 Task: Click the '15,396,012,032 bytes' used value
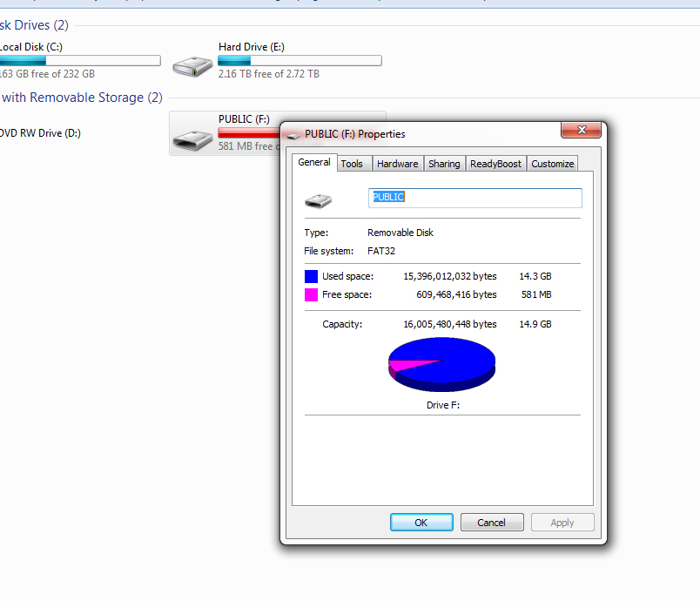pos(450,276)
